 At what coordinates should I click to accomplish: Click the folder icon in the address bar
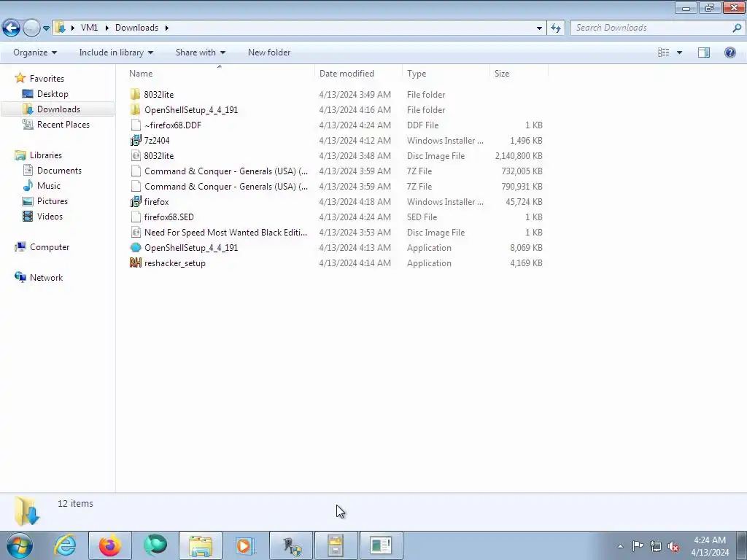tap(60, 28)
